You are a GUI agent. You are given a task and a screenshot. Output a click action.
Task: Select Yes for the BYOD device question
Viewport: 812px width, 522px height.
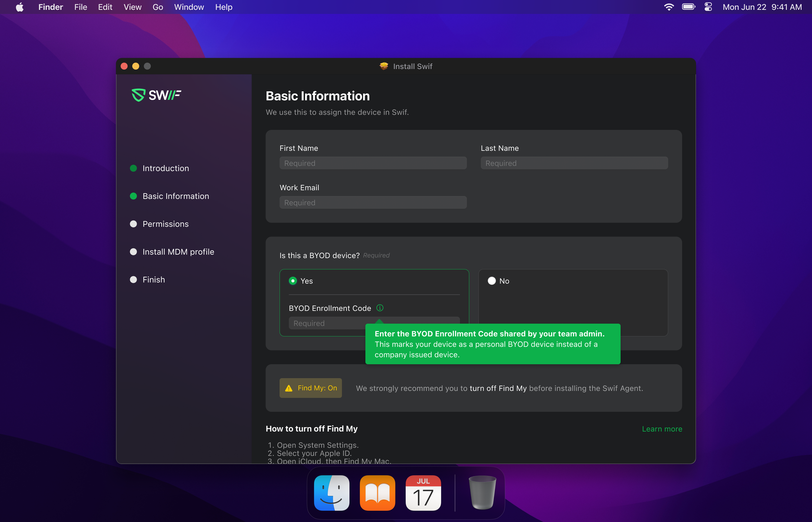(293, 281)
